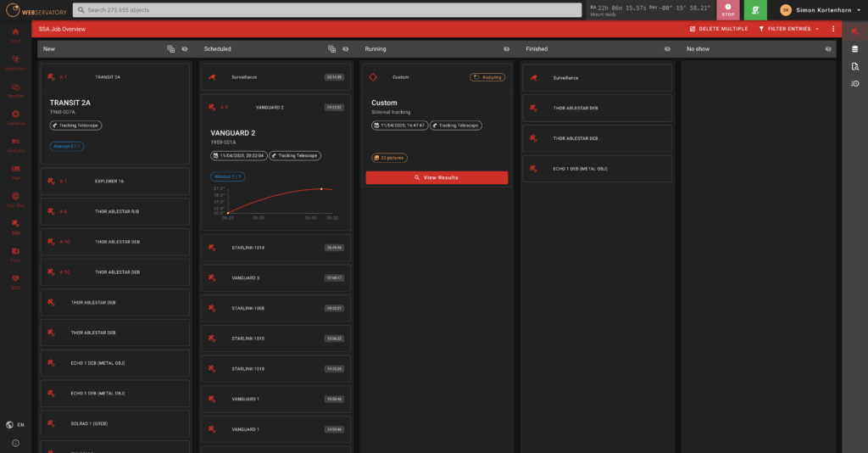Screen dimensions: 868x453
Task: Select multiple entries icon in New column
Action: coord(170,49)
